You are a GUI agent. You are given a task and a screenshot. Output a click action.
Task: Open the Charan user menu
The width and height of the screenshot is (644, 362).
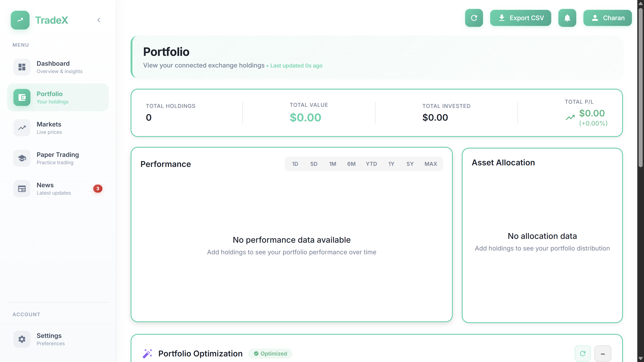click(x=607, y=18)
